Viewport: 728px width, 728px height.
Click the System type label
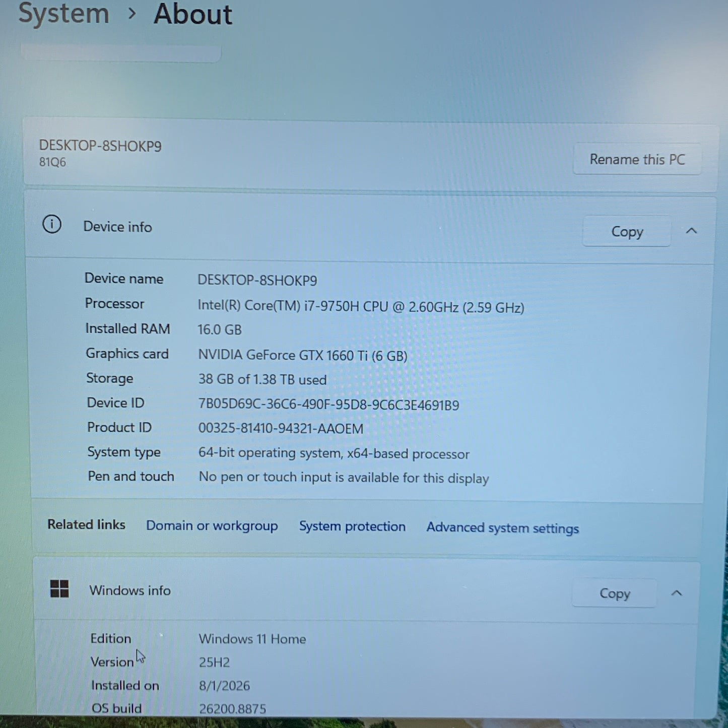(x=124, y=452)
